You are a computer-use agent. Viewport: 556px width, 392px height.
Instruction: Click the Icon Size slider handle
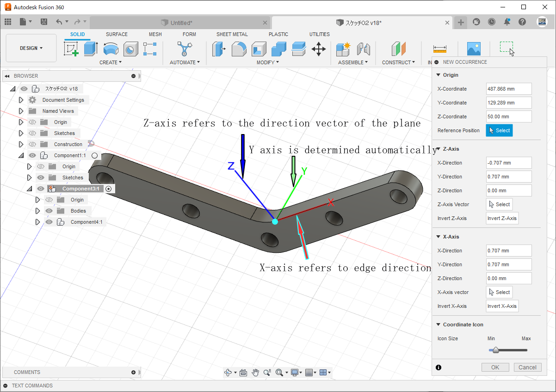pos(495,350)
